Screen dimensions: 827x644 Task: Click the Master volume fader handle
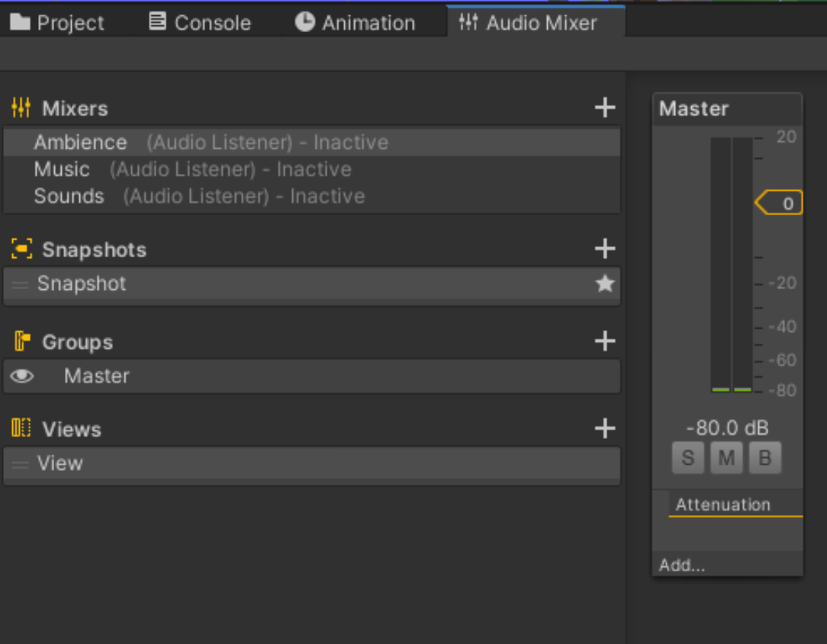[780, 203]
